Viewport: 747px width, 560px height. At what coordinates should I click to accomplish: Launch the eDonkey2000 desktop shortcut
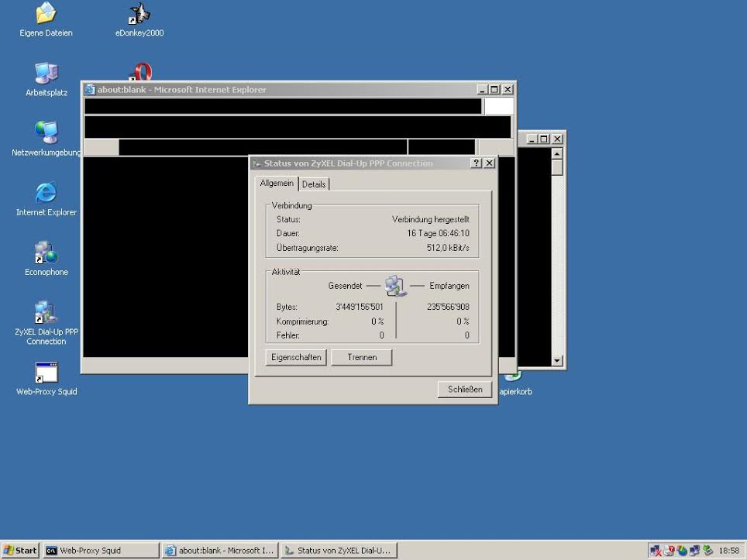(x=139, y=14)
